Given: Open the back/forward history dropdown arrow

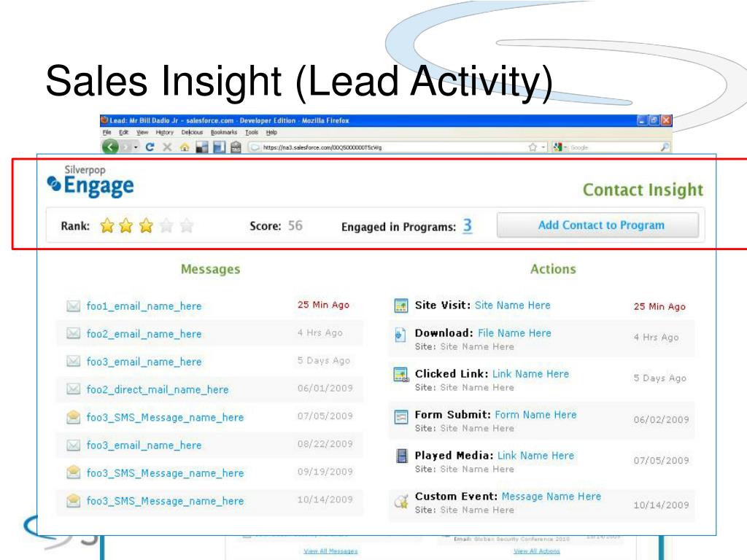Looking at the screenshot, I should 136,147.
